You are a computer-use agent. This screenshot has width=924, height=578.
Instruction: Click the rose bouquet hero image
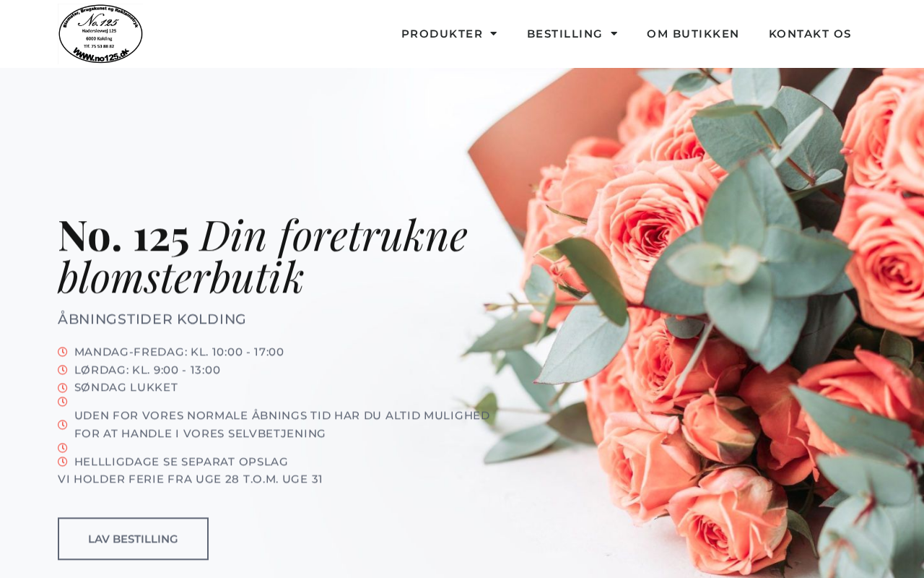pyautogui.click(x=693, y=323)
